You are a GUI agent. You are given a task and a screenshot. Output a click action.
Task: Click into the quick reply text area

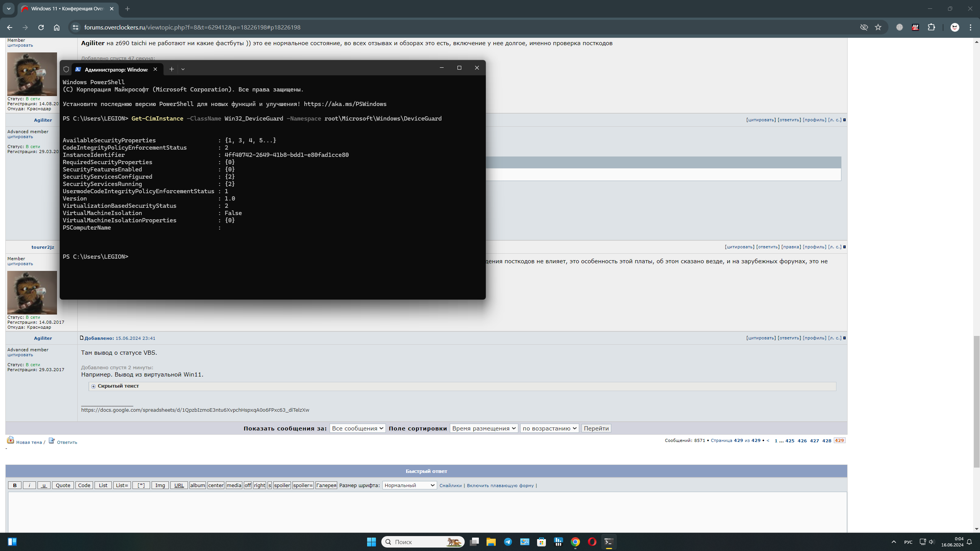tap(426, 511)
